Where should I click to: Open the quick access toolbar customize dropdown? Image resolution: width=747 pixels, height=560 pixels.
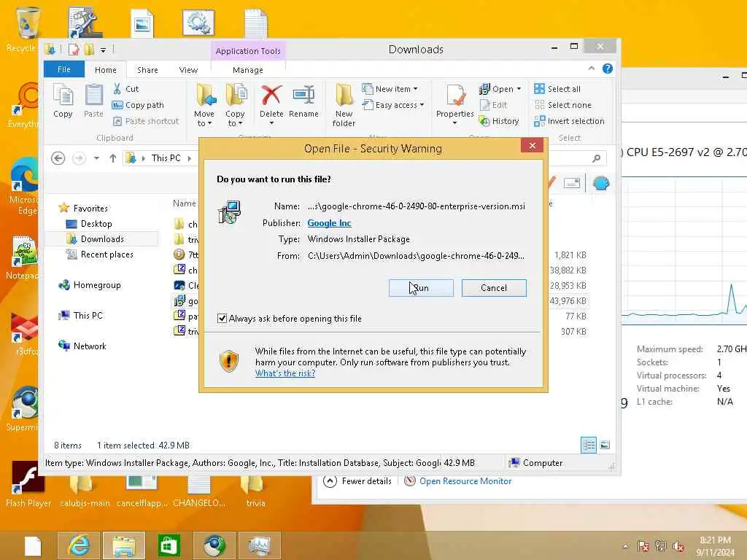click(103, 50)
